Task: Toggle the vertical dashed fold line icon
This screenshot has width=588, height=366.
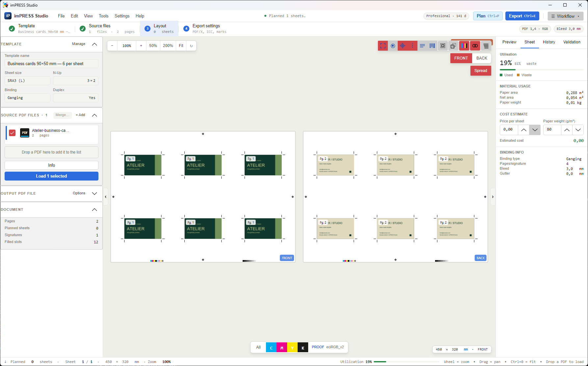Action: (x=413, y=46)
